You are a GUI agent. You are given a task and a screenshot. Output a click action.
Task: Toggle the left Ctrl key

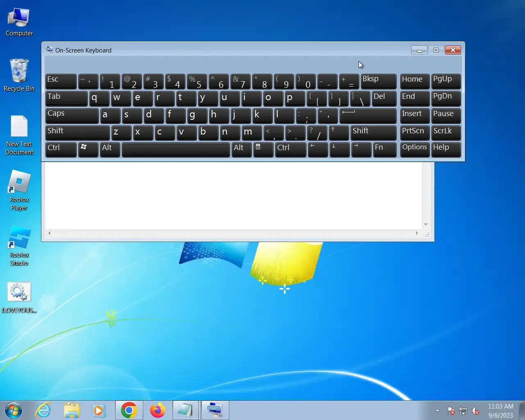tap(61, 150)
